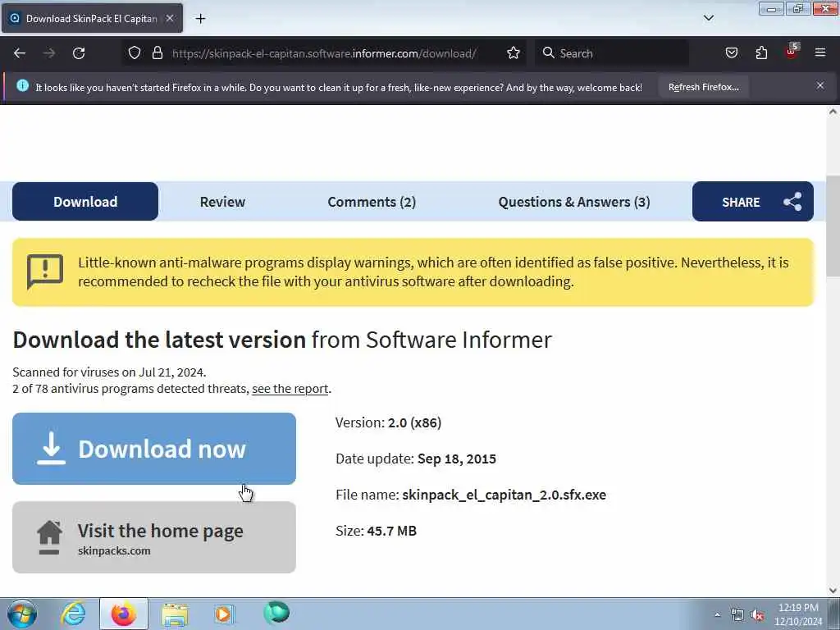Click the date Sep 18, 2015

(x=456, y=459)
